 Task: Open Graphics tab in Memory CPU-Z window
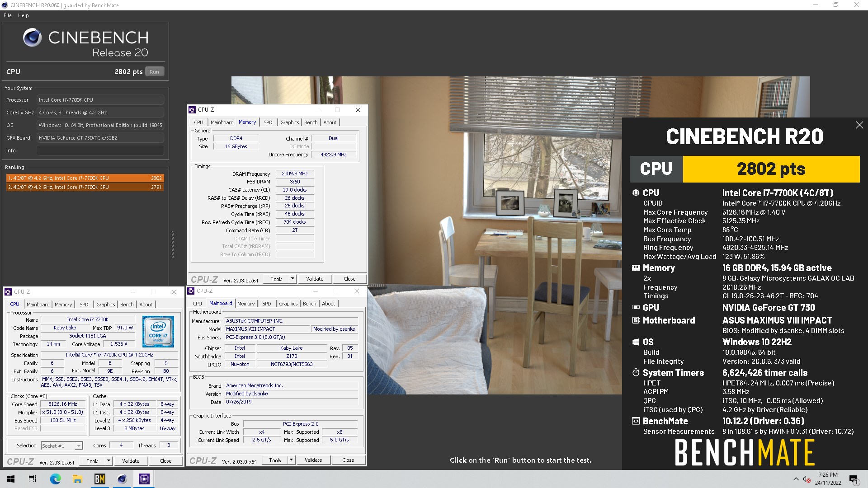(290, 122)
